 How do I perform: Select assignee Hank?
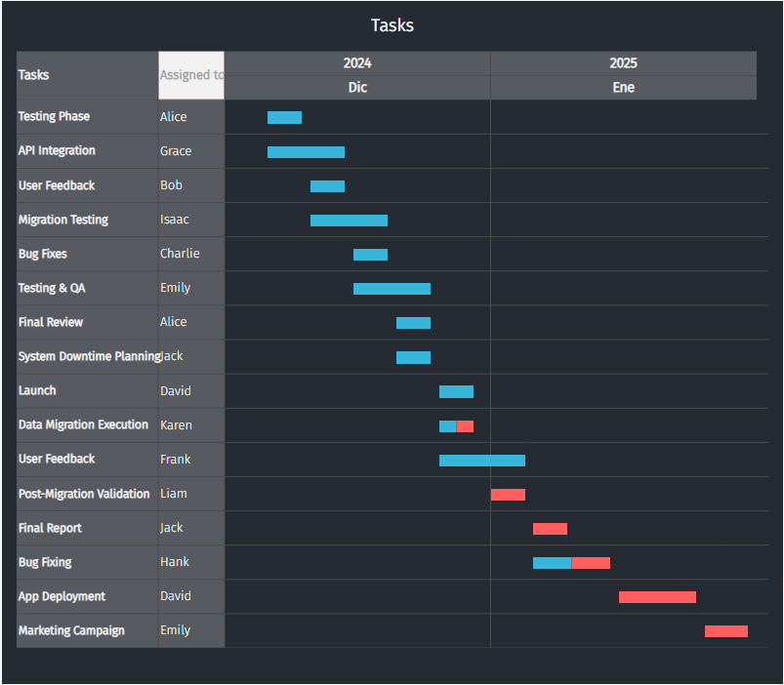point(175,562)
